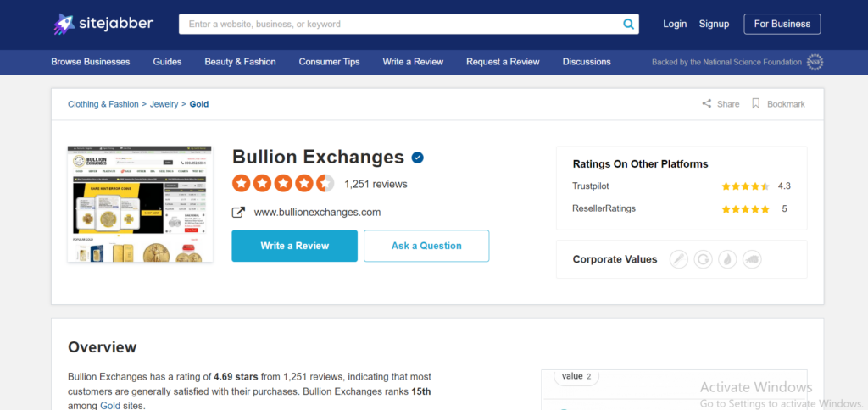Click Backed by the National Science Foundation text
868x410 pixels.
pyautogui.click(x=726, y=62)
